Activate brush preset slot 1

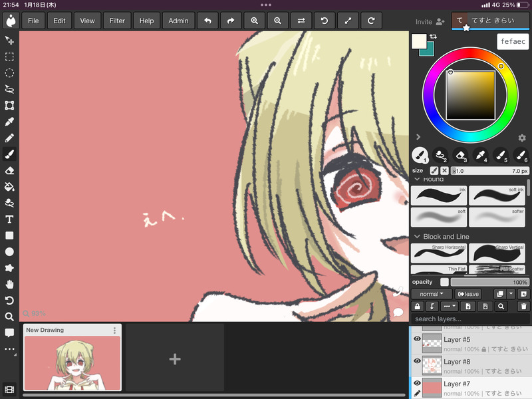tap(420, 155)
